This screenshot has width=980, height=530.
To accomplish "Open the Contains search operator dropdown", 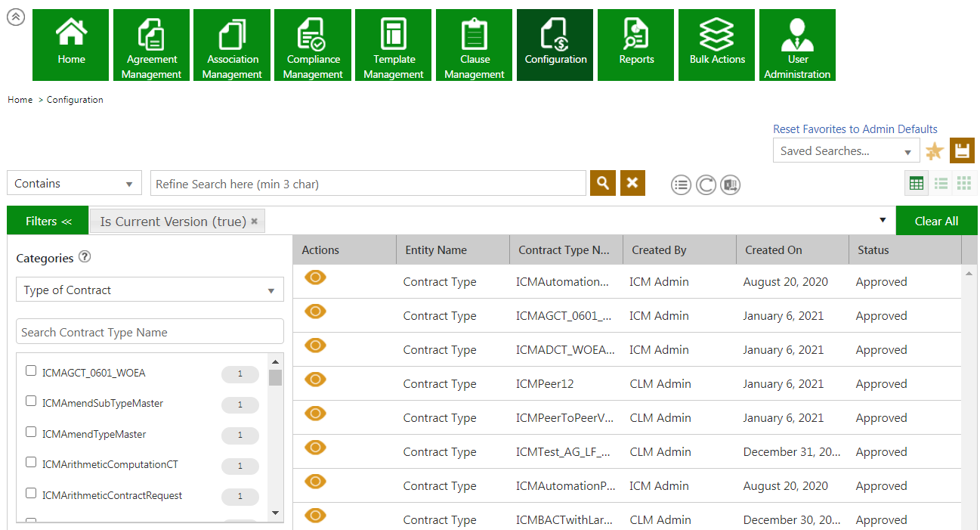I will [x=74, y=183].
